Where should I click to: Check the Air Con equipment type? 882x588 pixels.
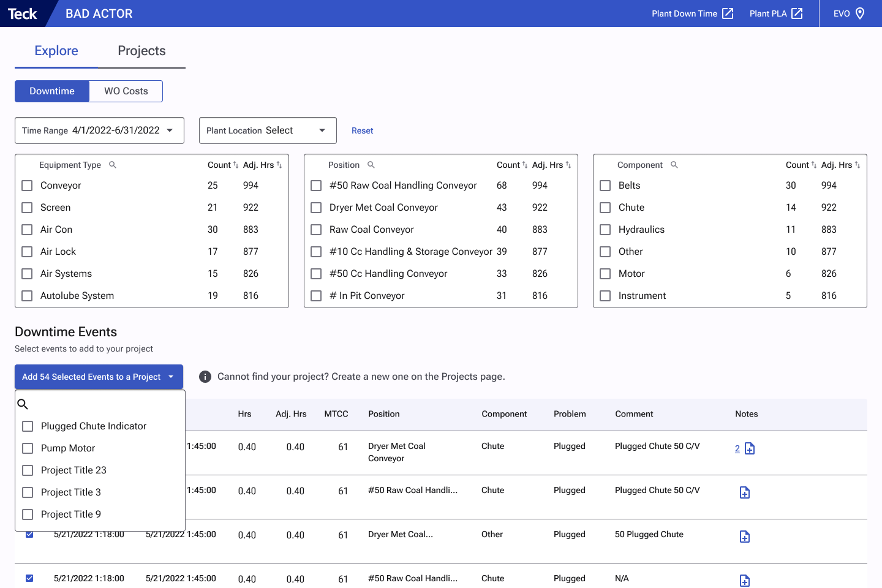coord(27,230)
